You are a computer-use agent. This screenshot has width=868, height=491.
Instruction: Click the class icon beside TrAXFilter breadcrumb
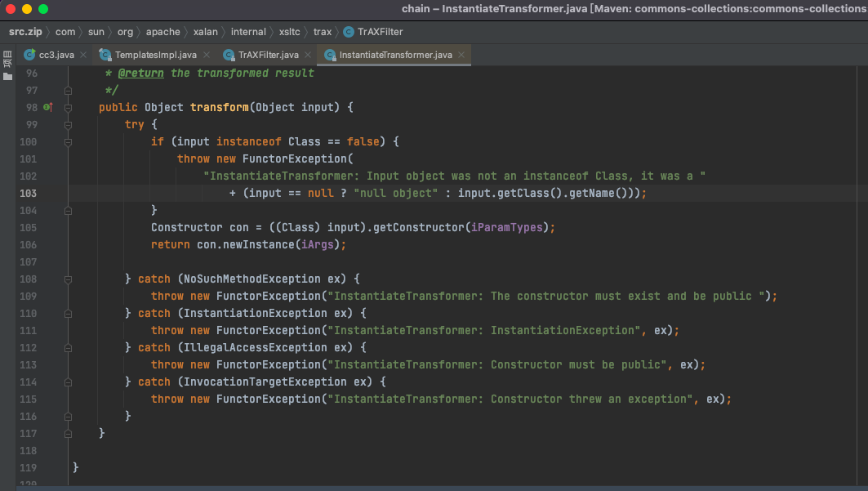pyautogui.click(x=348, y=32)
